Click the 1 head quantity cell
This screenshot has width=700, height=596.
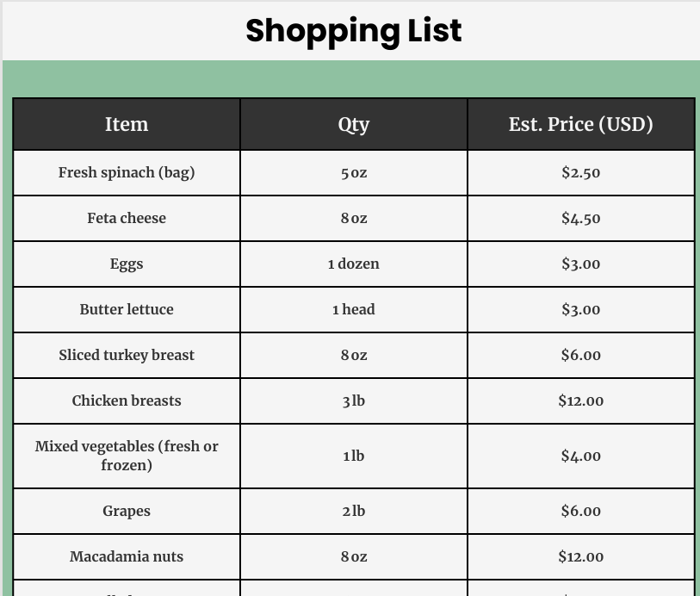(353, 309)
